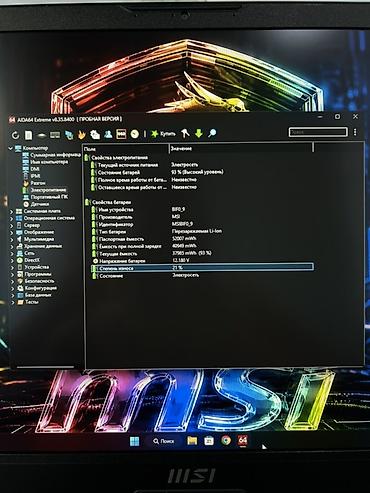Open the hammer BIOS updates toolbar icon

(185, 134)
